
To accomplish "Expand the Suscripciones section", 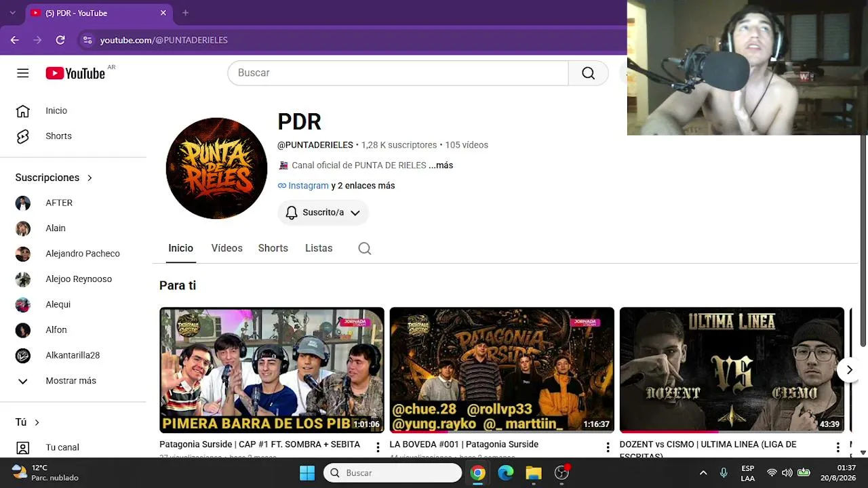I will tap(54, 178).
